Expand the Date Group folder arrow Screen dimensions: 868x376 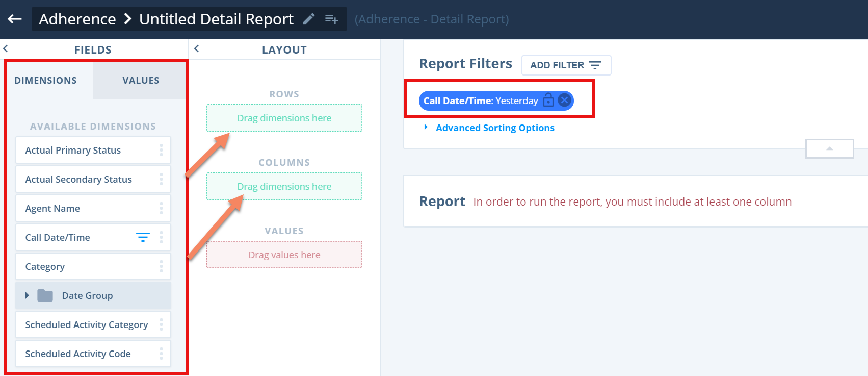coord(27,295)
